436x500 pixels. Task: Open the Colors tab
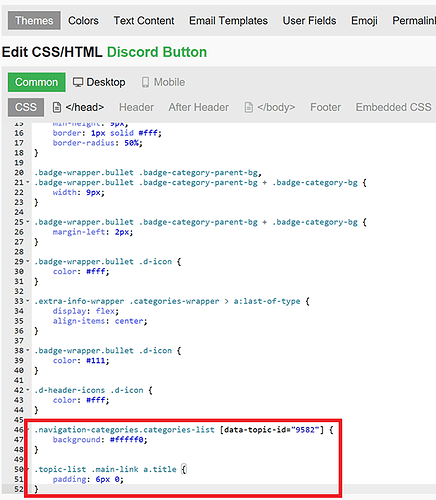[83, 21]
